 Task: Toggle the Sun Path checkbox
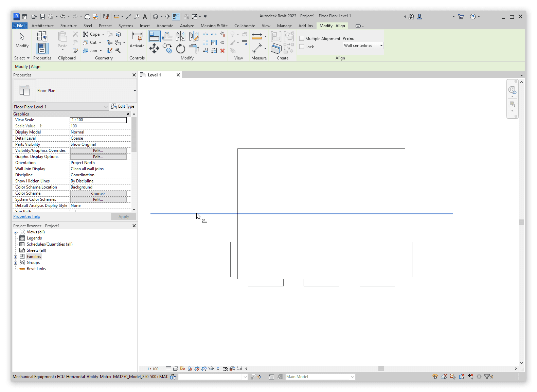73,211
